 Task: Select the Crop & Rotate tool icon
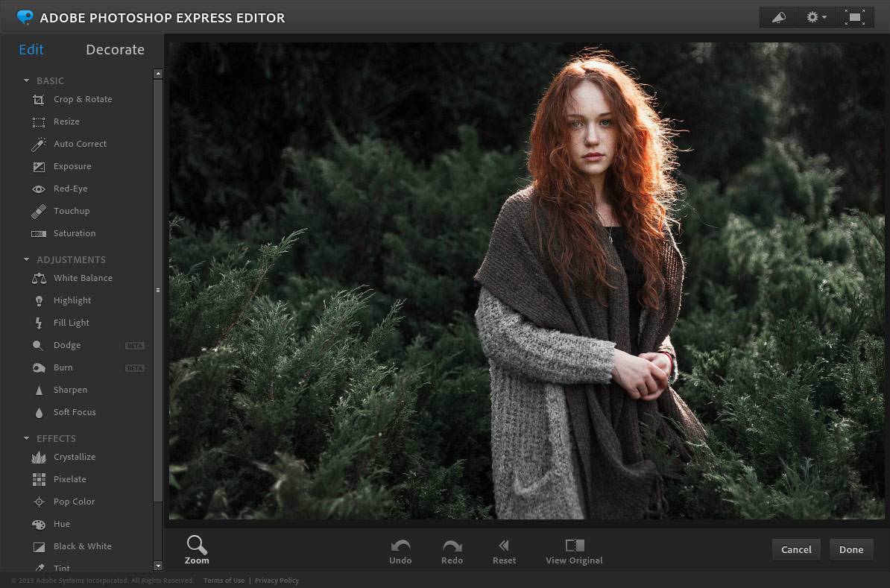tap(39, 100)
